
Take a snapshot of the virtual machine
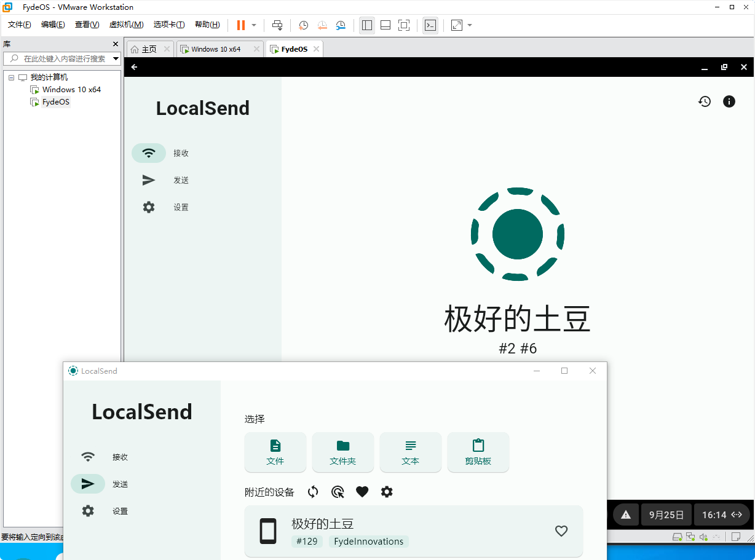coord(303,25)
